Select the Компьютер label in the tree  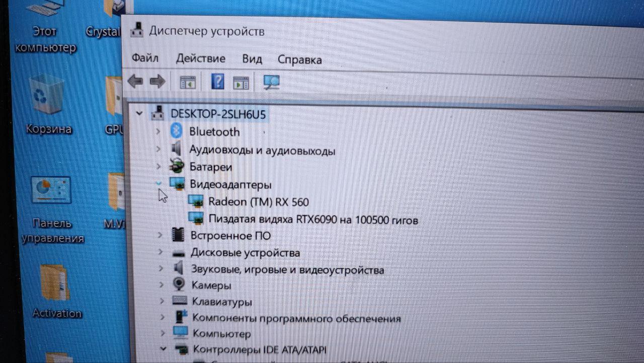pos(221,333)
